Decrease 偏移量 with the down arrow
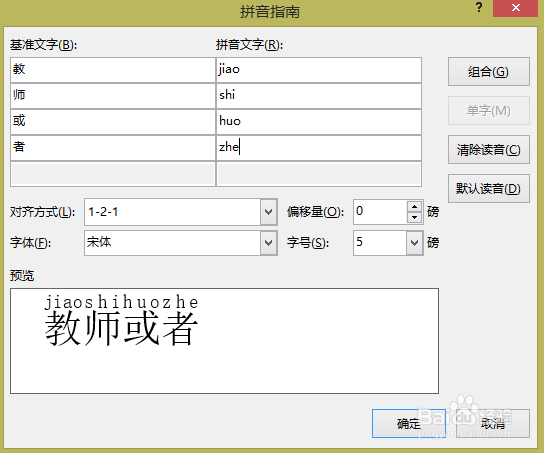This screenshot has height=453, width=544. pyautogui.click(x=414, y=217)
